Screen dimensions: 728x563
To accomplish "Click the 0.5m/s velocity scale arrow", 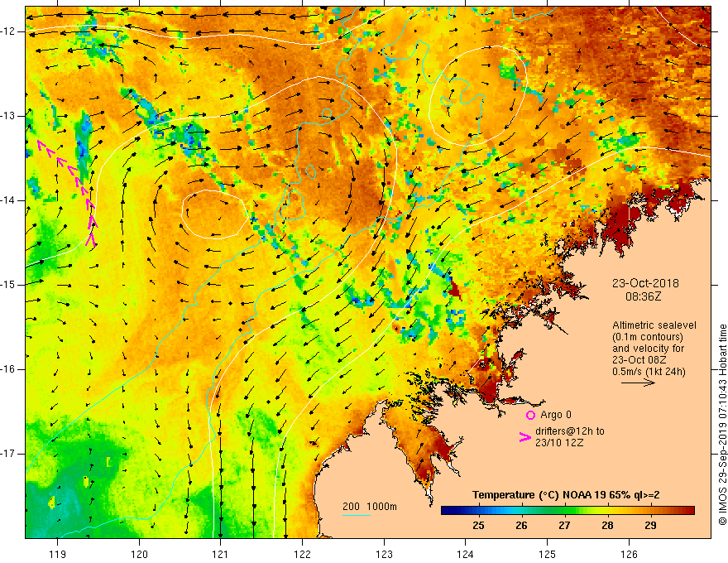I will [638, 383].
